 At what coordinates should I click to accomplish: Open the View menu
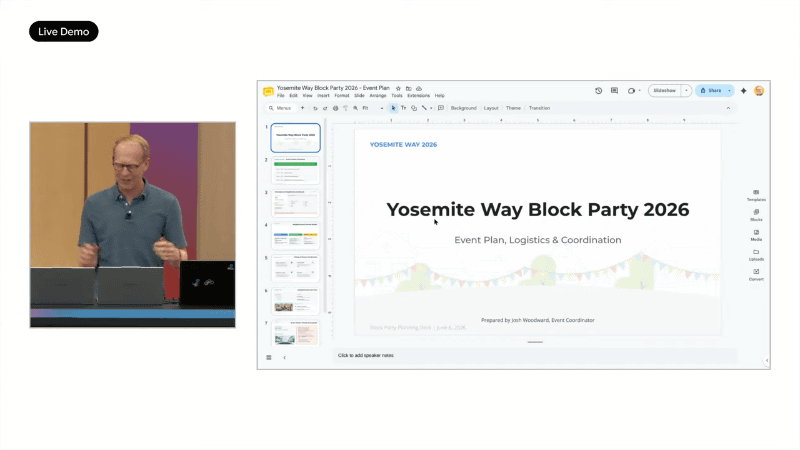[x=307, y=95]
